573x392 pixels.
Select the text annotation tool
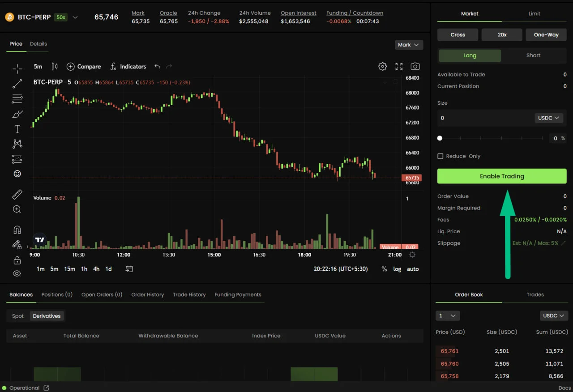coord(17,129)
